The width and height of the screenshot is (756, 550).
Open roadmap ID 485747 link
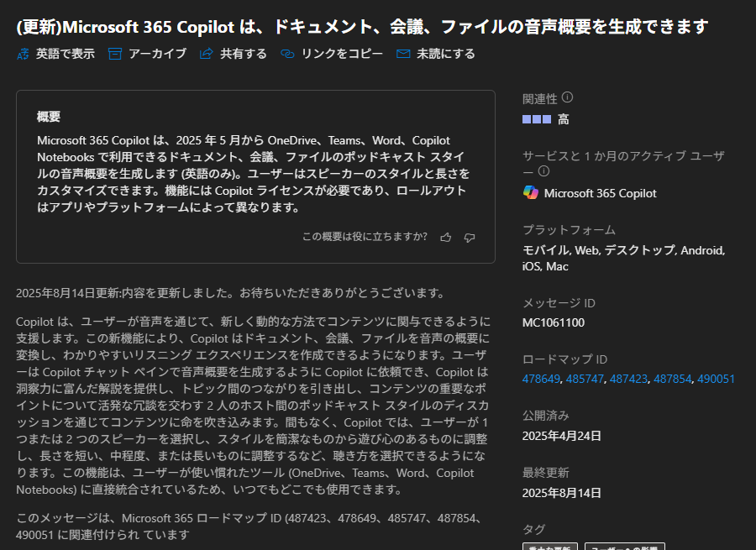(x=585, y=379)
